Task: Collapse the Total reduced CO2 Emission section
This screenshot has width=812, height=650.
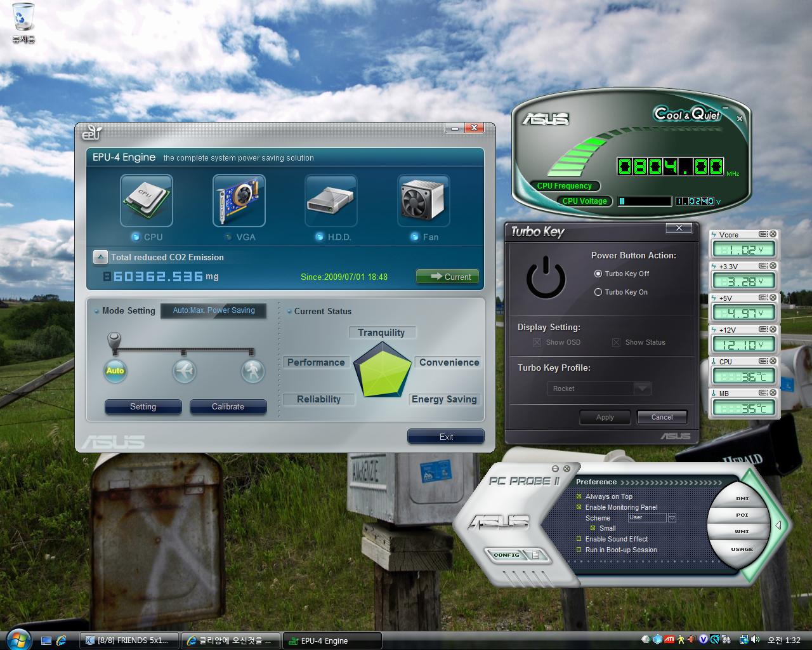Action: [100, 257]
